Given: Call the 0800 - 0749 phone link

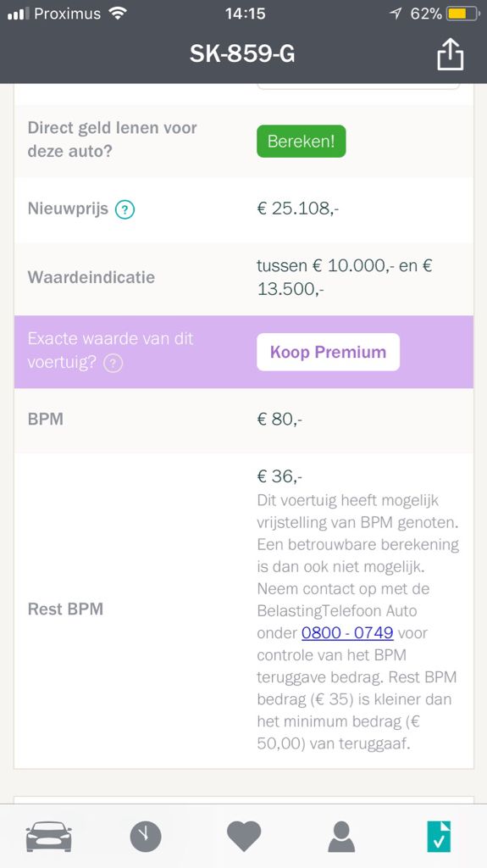Looking at the screenshot, I should [x=347, y=632].
